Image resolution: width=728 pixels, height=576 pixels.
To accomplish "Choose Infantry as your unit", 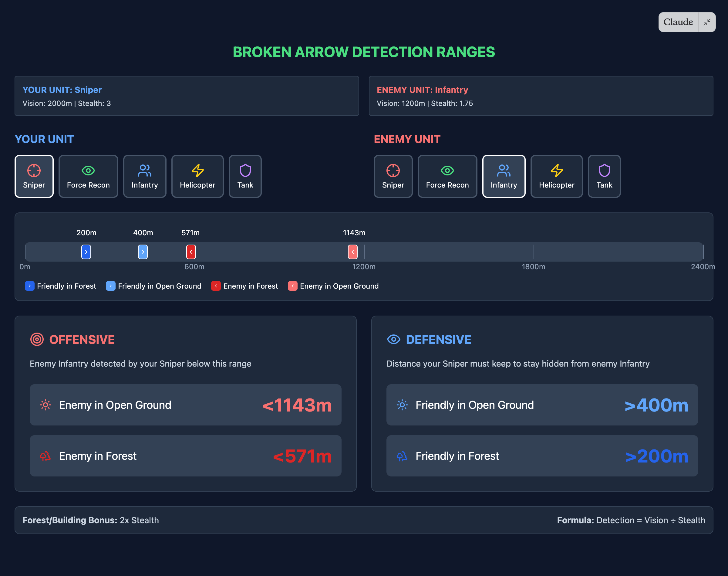I will point(145,176).
